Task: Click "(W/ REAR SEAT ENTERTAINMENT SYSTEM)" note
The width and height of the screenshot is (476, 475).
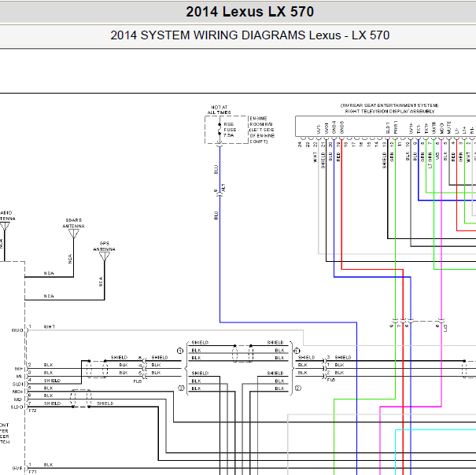Action: (x=389, y=105)
